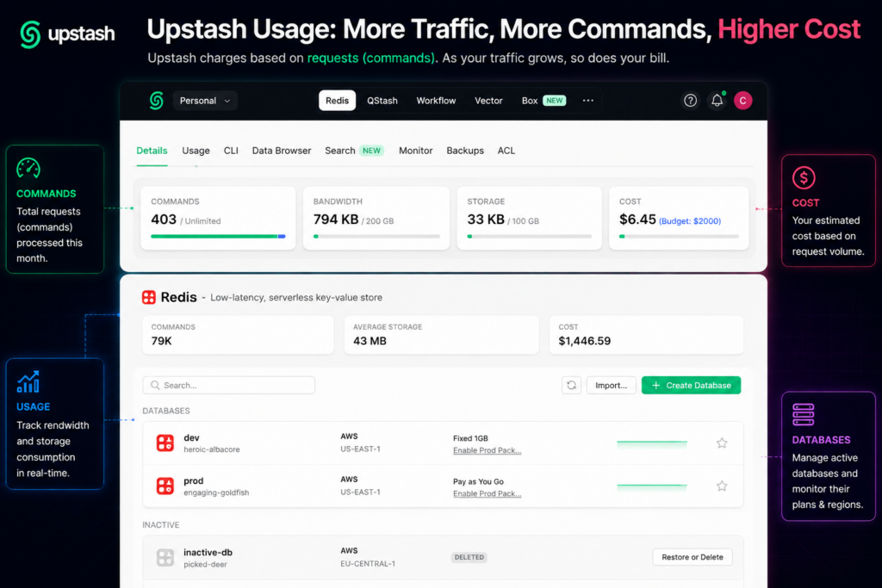This screenshot has width=882, height=588.
Task: Click the DELETED status badge
Action: [469, 557]
